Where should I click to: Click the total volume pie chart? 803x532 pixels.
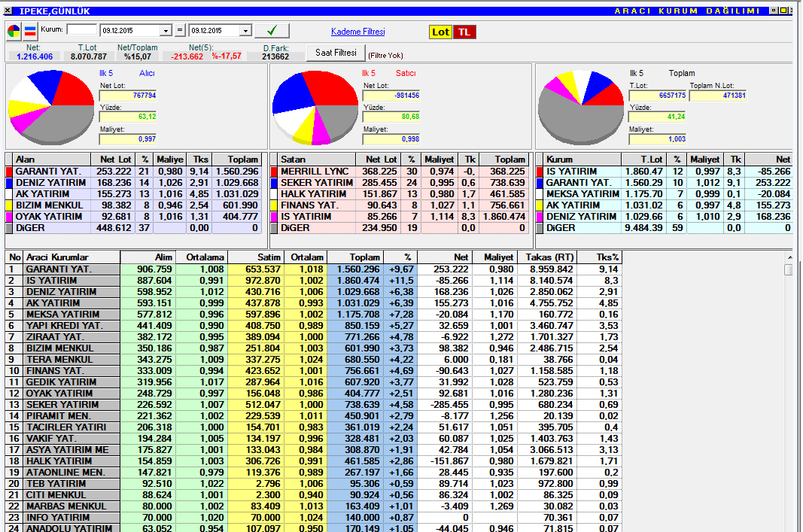(579, 108)
